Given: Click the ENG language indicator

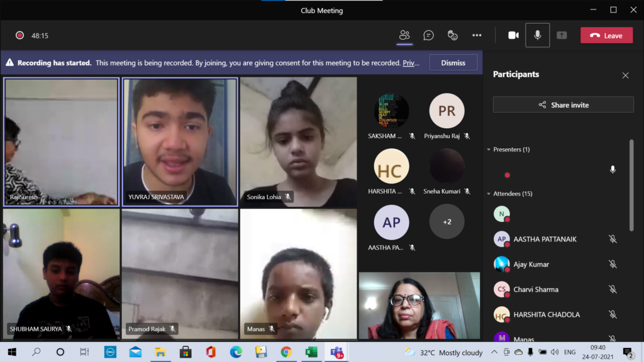Looking at the screenshot, I should tap(570, 352).
